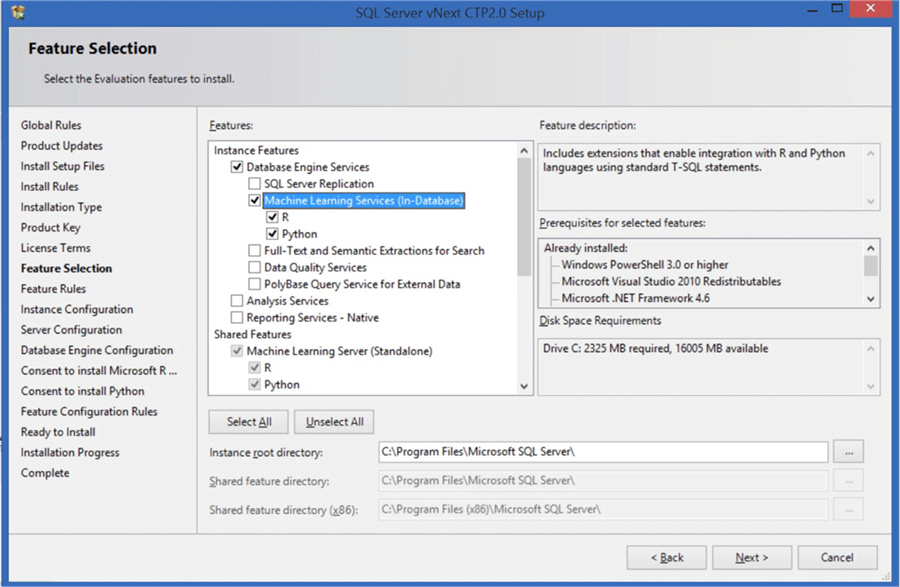This screenshot has width=900, height=587.
Task: Browse for the instance root directory
Action: (x=848, y=452)
